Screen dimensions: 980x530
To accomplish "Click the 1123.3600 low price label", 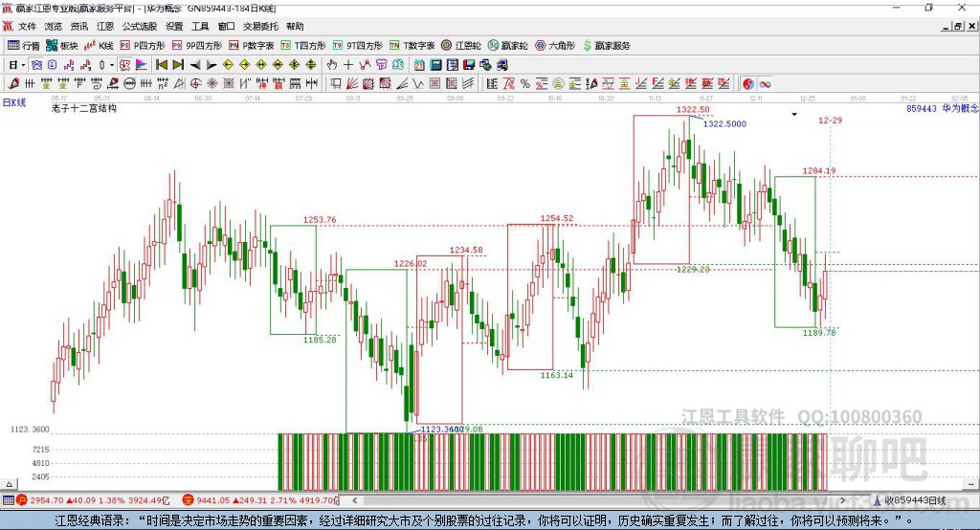I will tap(30, 430).
